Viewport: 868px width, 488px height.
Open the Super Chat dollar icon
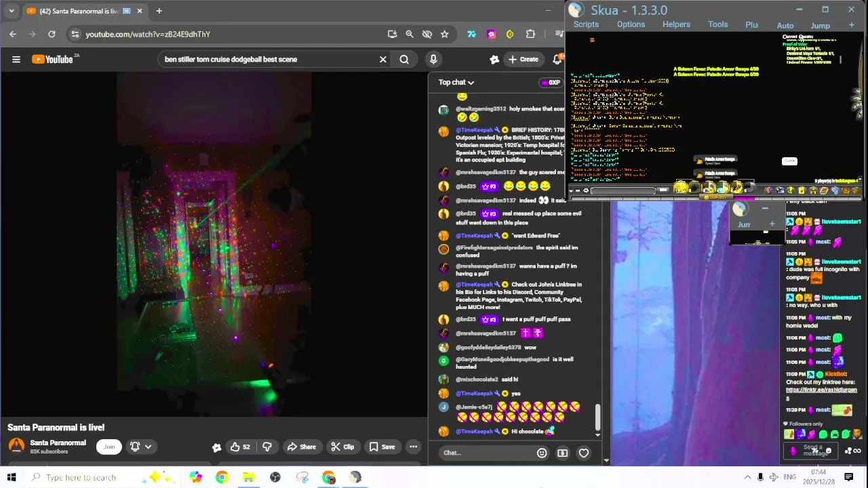(x=563, y=453)
